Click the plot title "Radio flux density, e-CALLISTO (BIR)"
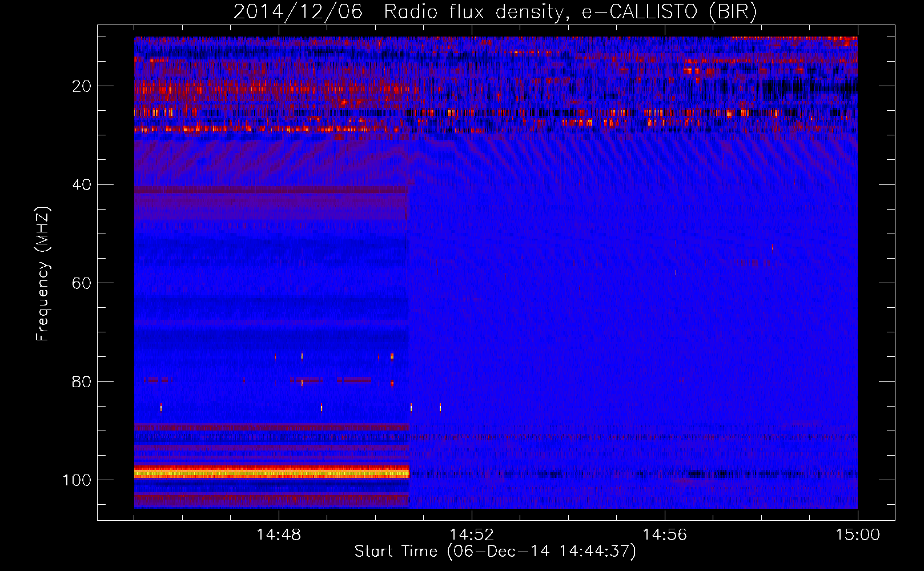Image resolution: width=924 pixels, height=571 pixels. coord(570,12)
